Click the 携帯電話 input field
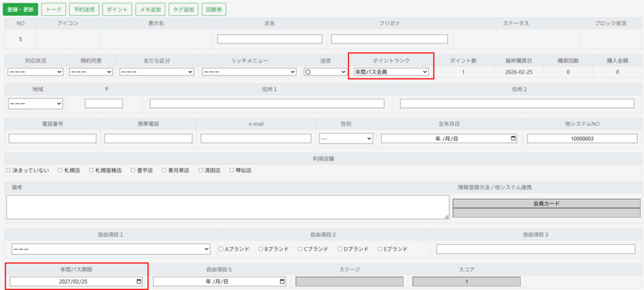This screenshot has width=644, height=290. (148, 138)
